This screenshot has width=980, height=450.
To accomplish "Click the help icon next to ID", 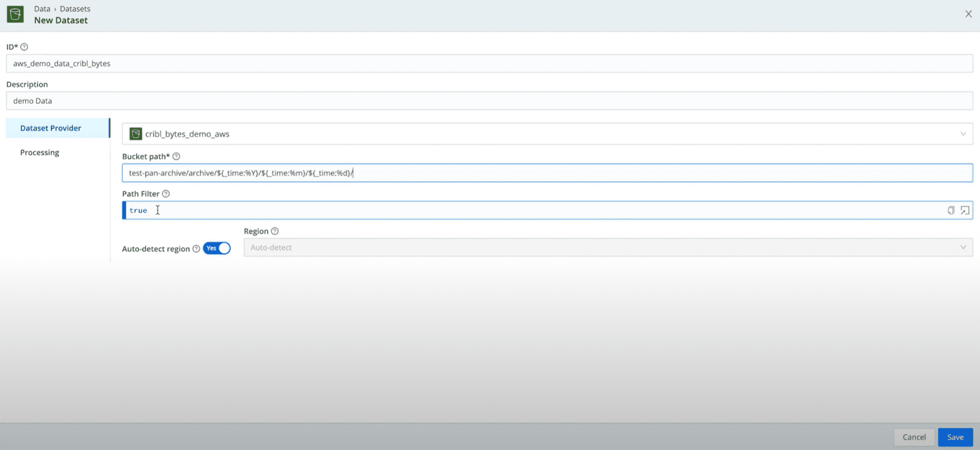I will 24,47.
